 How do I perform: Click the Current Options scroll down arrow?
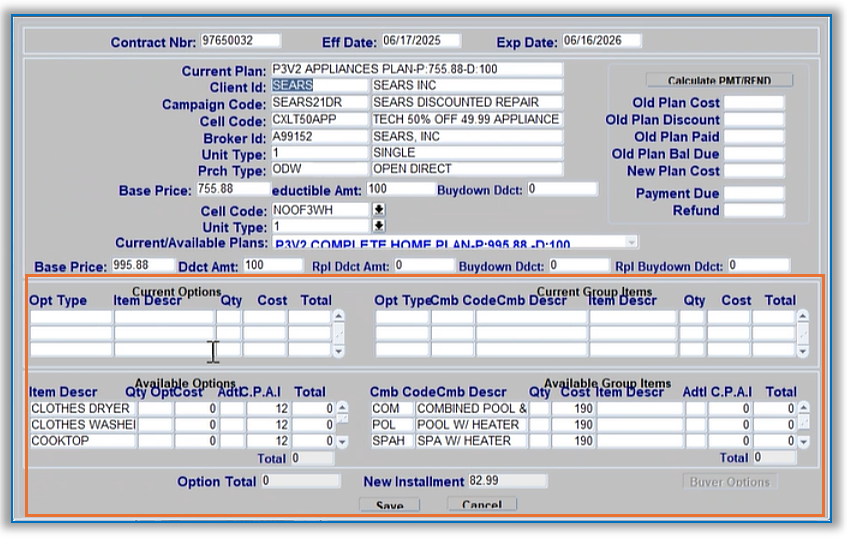tap(338, 351)
